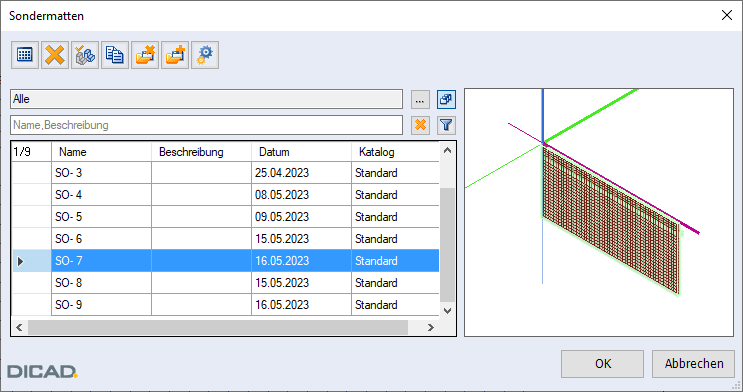Click OK to confirm
This screenshot has height=392, width=743.
[602, 364]
